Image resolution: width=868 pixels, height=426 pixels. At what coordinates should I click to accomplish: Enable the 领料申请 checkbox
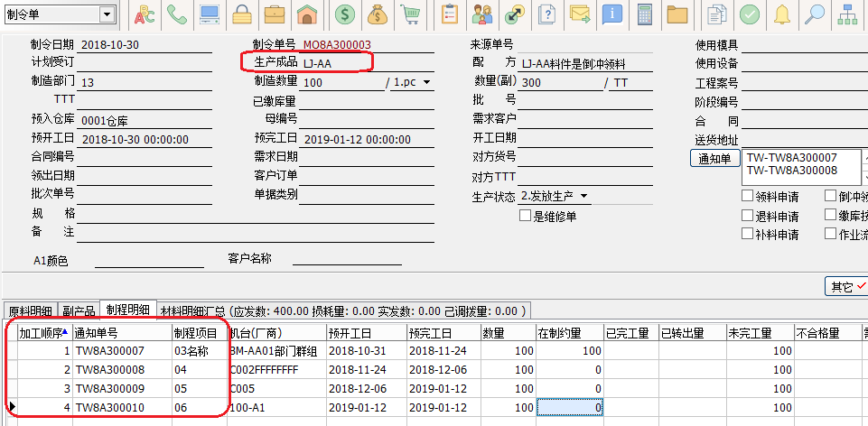click(747, 196)
